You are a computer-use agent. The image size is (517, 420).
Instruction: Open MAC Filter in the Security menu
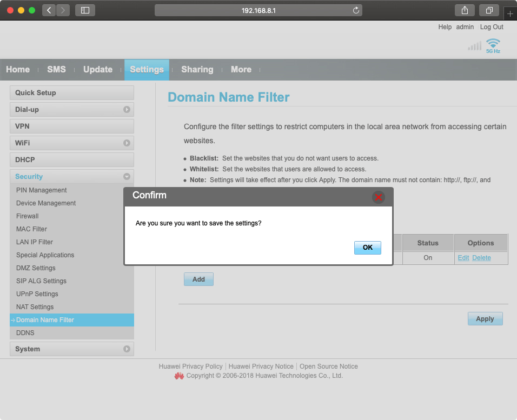(31, 229)
